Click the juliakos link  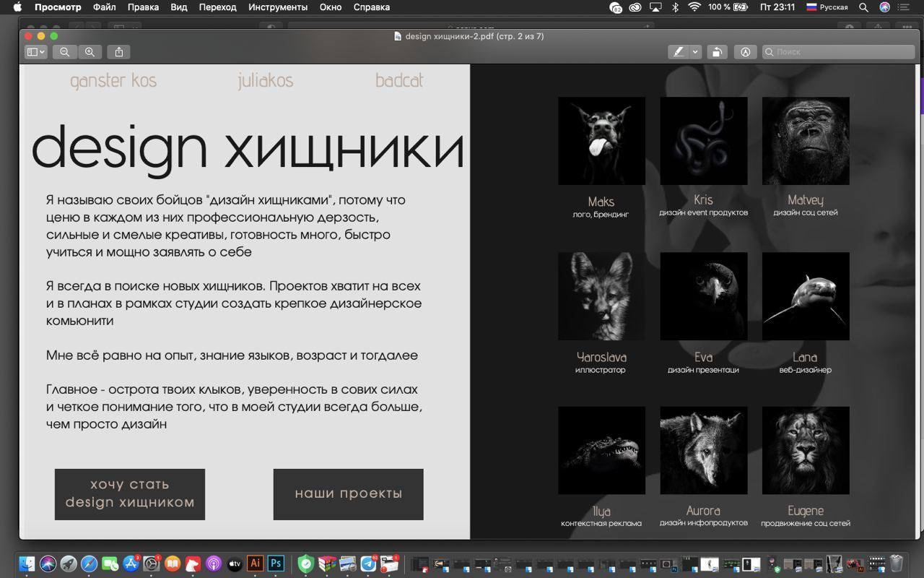click(266, 80)
